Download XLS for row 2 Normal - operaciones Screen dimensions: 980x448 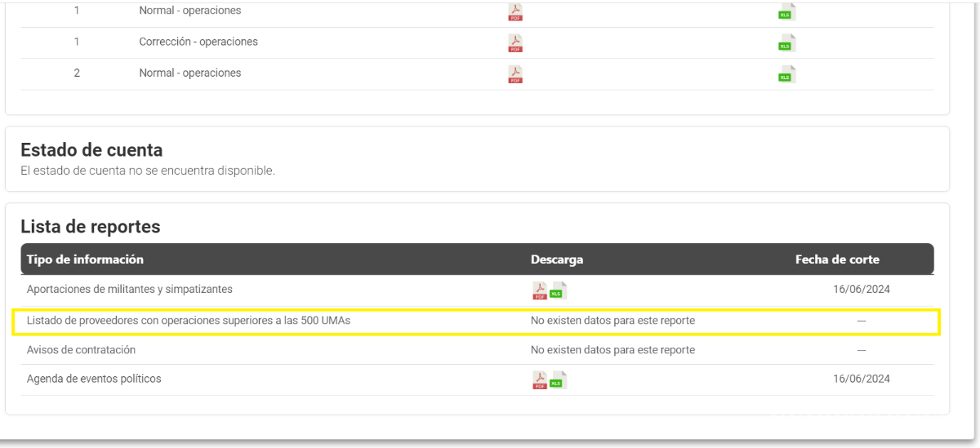(x=786, y=74)
